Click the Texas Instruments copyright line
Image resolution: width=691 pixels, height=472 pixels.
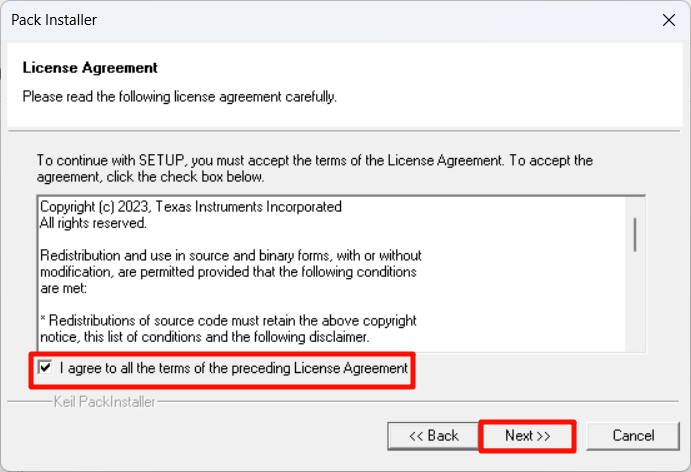pos(191,207)
